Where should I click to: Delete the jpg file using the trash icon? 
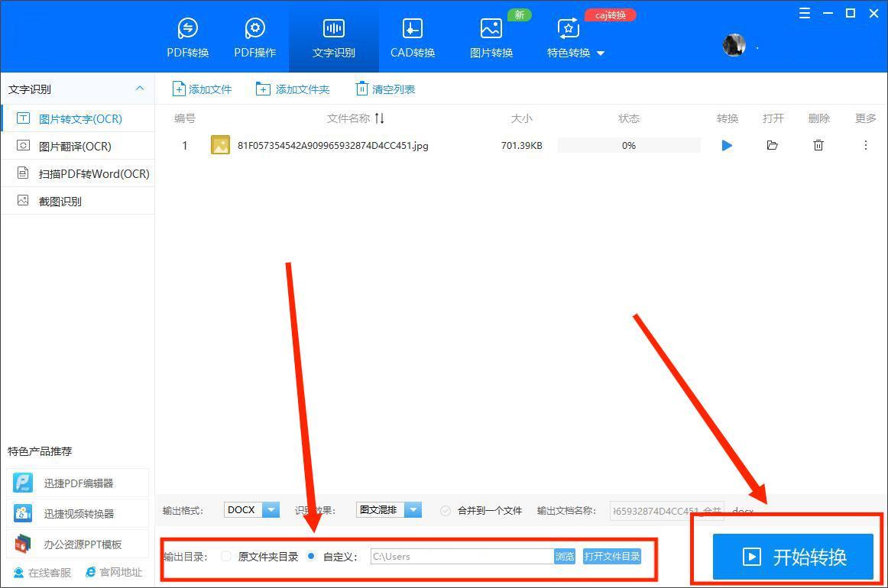coord(818,145)
